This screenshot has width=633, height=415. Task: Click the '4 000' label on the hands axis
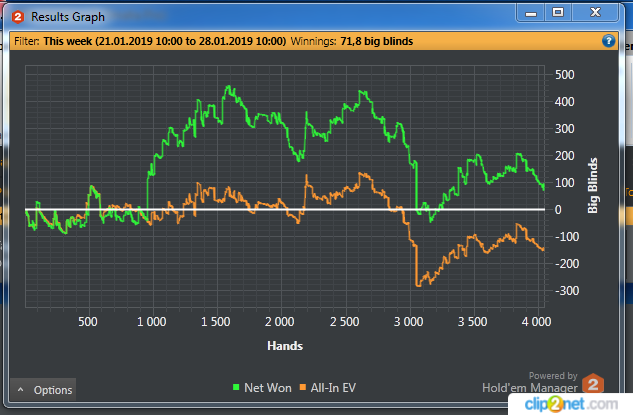(x=536, y=322)
